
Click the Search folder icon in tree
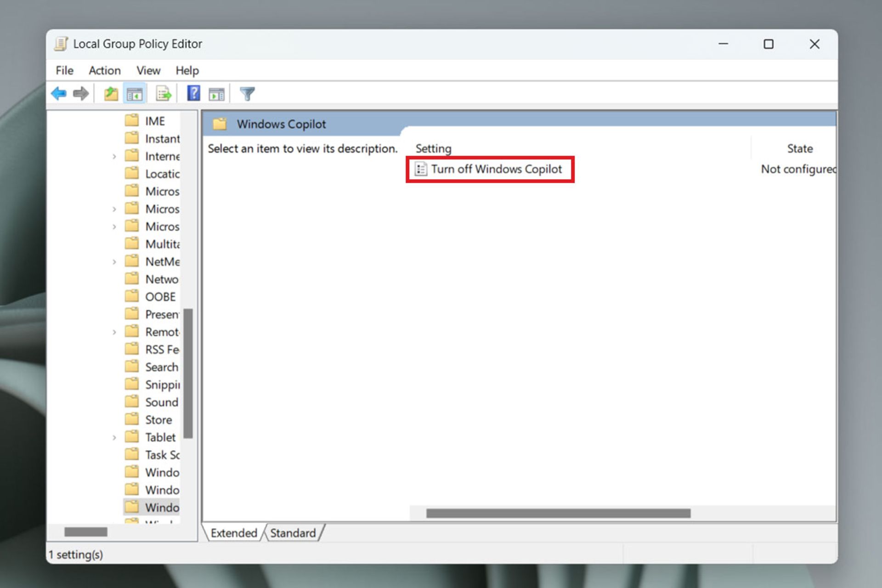point(132,367)
